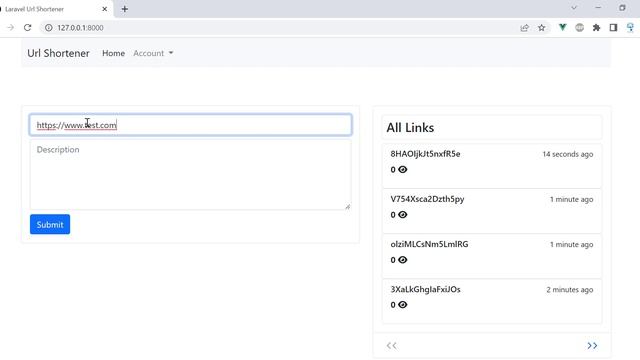Image resolution: width=640 pixels, height=360 pixels.
Task: Click '1 minute ago' on olziMLCsNm5LmlRG row
Action: (x=571, y=244)
